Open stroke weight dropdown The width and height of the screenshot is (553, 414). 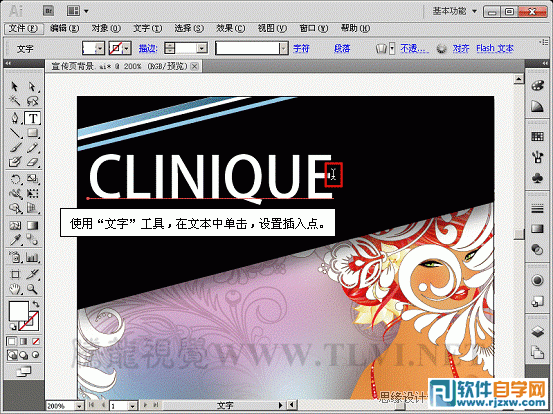[202, 48]
